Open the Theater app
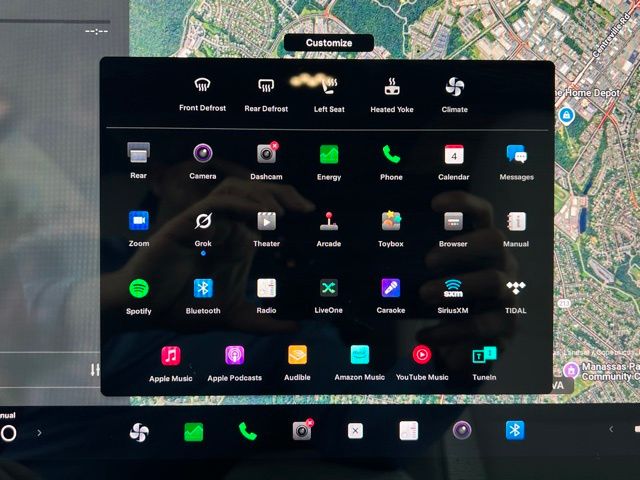Screen dimensions: 640x480 (266, 222)
